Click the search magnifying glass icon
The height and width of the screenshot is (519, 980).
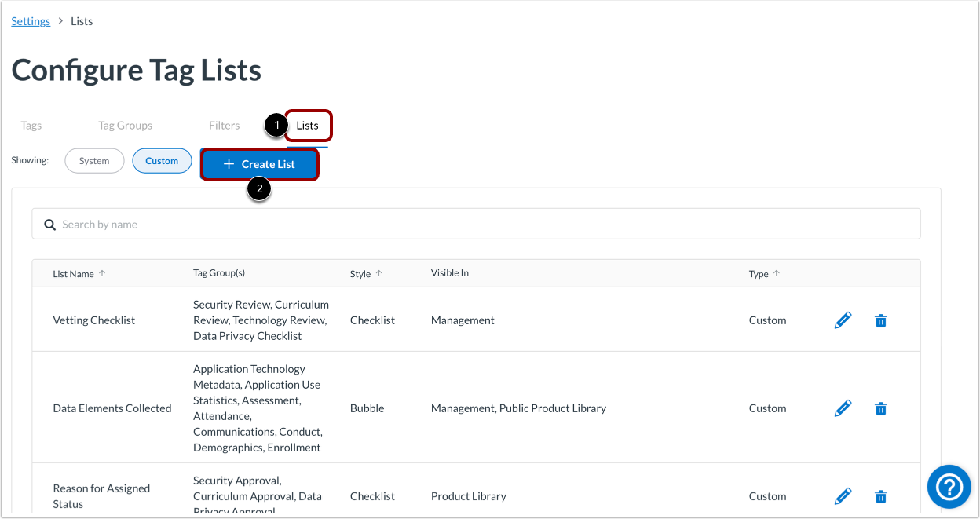49,224
